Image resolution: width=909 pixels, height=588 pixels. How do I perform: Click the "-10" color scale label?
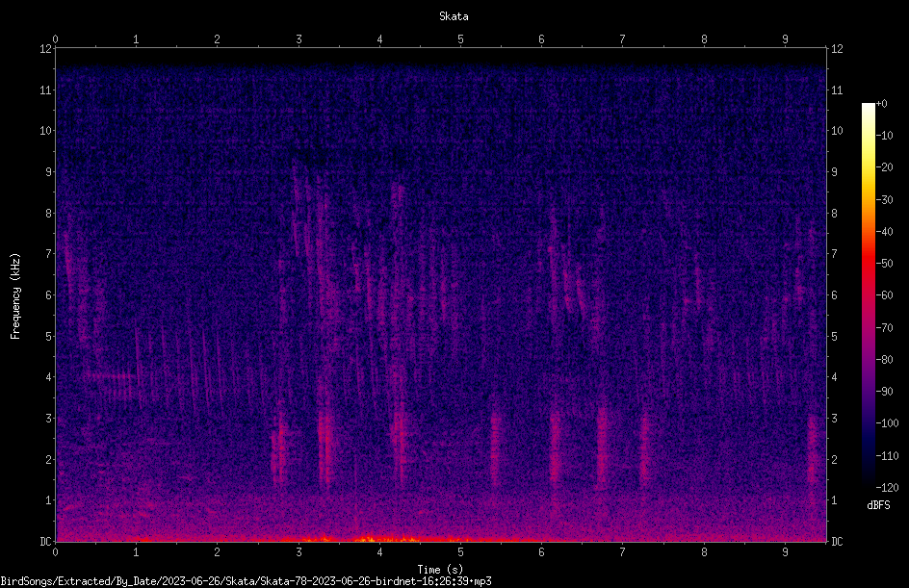tap(884, 136)
